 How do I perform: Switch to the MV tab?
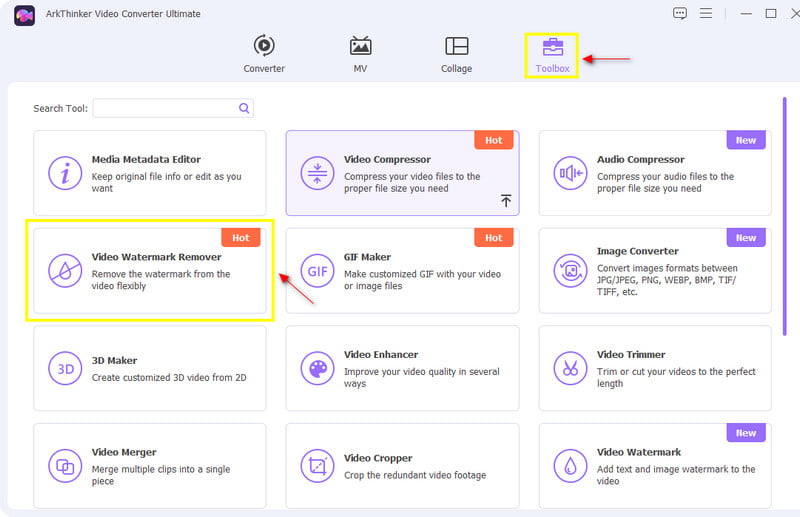(360, 55)
